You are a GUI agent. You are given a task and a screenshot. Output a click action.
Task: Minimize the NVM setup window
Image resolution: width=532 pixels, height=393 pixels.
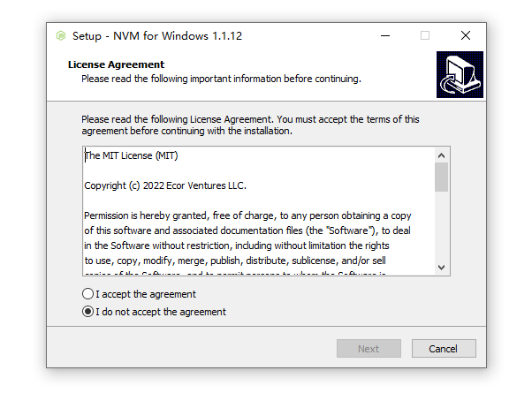pos(385,36)
